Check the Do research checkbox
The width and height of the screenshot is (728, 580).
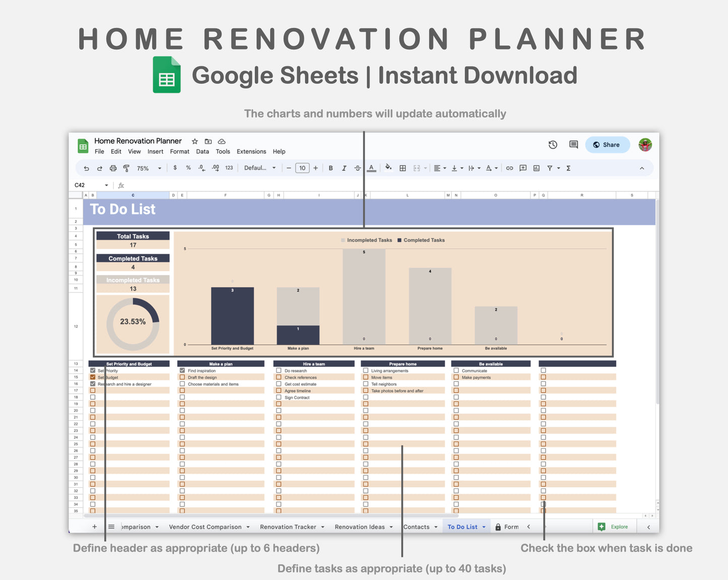279,370
